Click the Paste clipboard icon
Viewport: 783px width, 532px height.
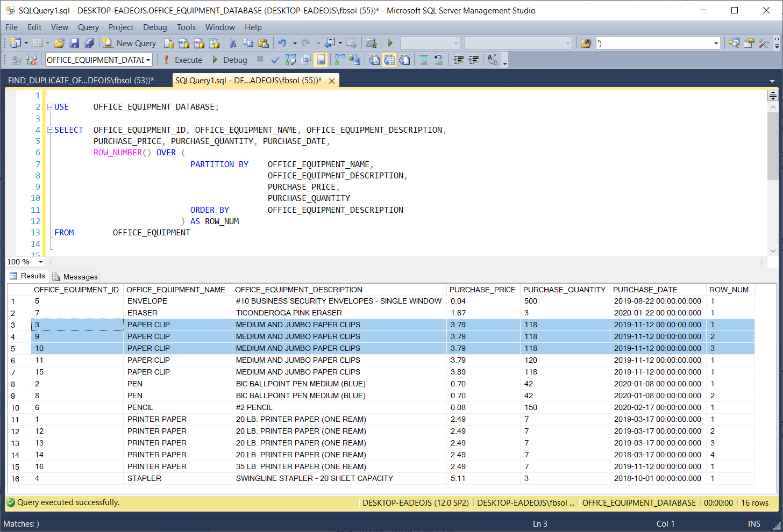coord(263,44)
